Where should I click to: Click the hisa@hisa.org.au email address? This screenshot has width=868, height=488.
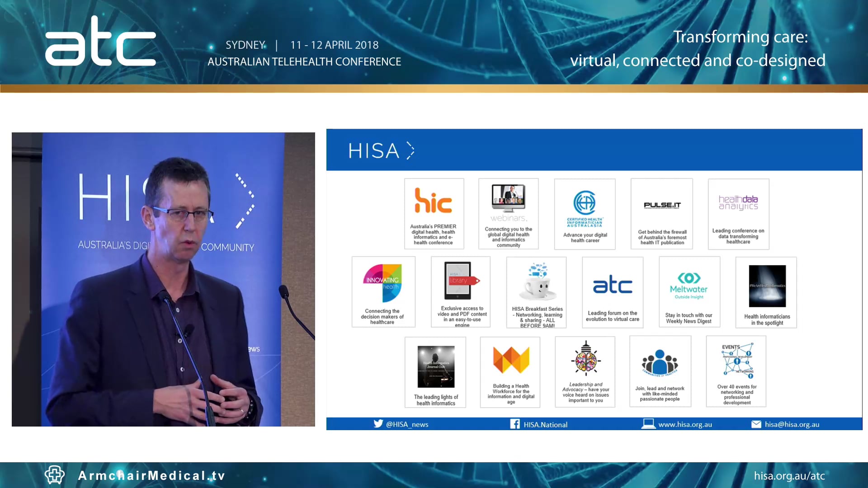[x=792, y=424]
